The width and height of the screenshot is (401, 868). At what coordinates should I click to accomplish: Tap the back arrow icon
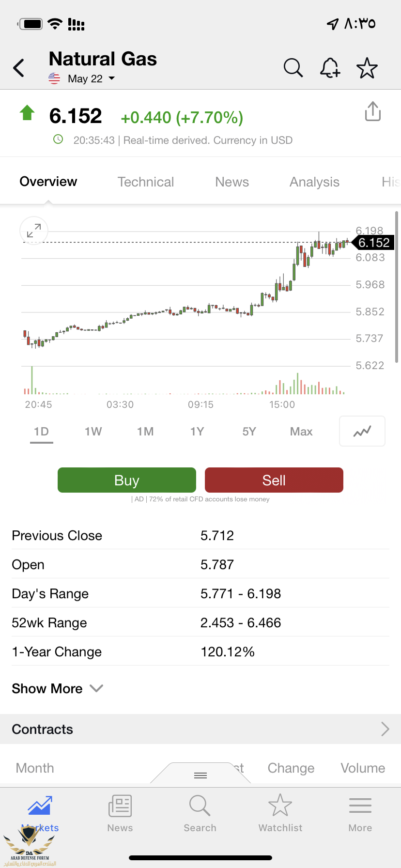(19, 68)
